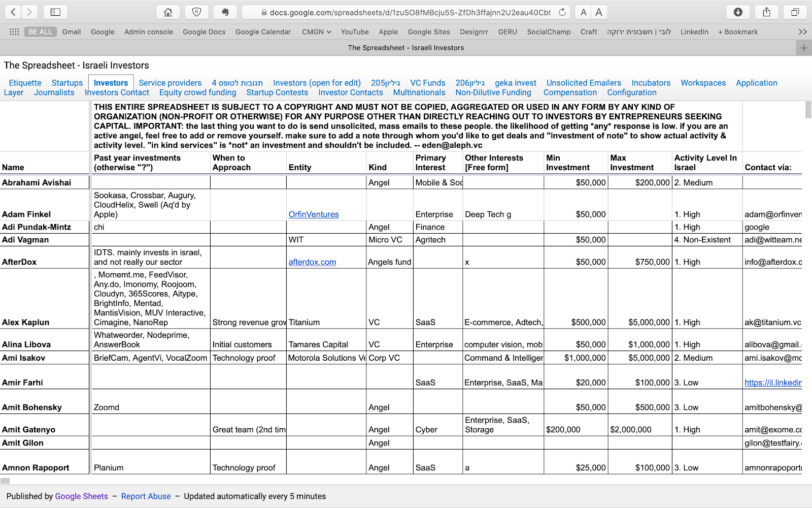Open the Workspaces sheet tab
812x508 pixels.
(703, 83)
